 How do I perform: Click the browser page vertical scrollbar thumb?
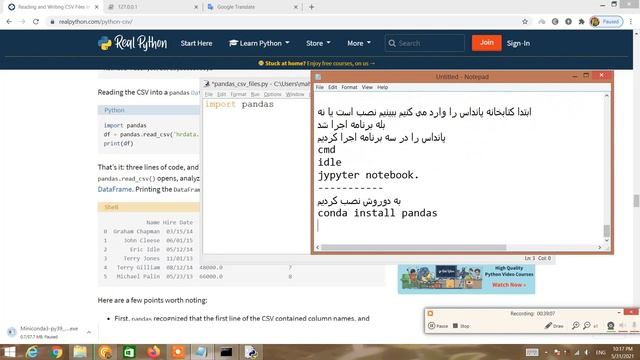(x=636, y=201)
